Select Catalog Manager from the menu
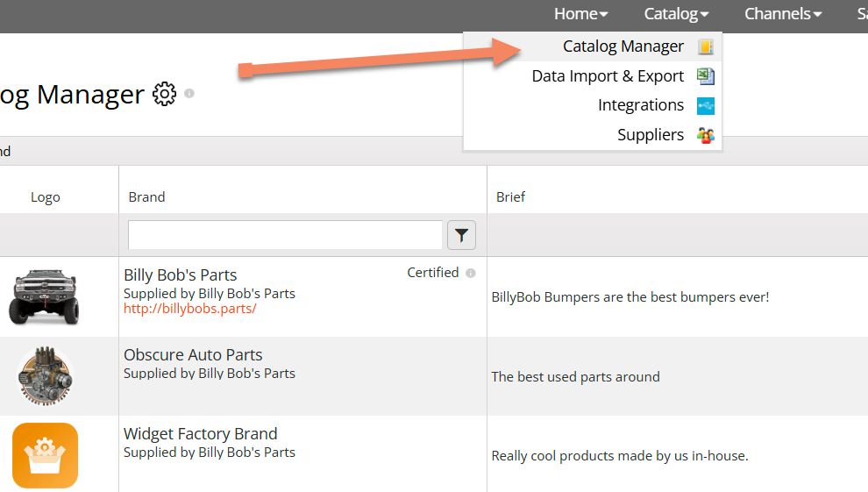This screenshot has height=492, width=868. pyautogui.click(x=623, y=46)
